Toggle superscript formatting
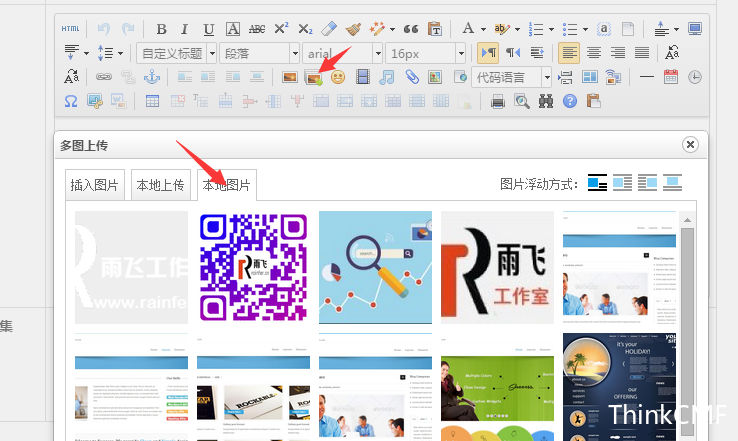Viewport: 738px width, 441px height. coord(281,29)
